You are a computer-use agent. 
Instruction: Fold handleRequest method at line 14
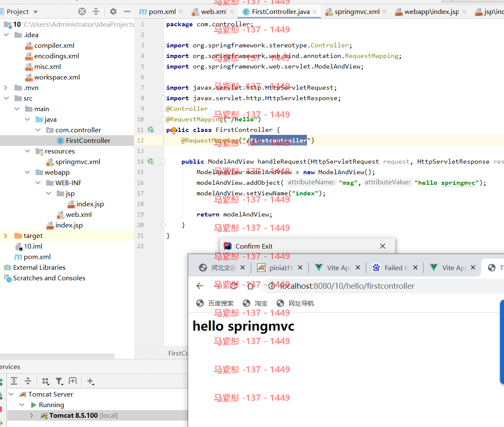pyautogui.click(x=163, y=161)
